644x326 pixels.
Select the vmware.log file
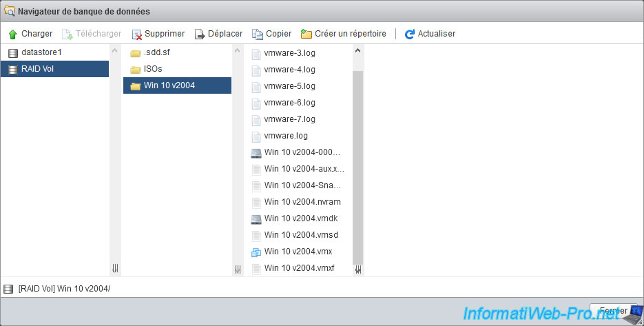[x=286, y=136]
